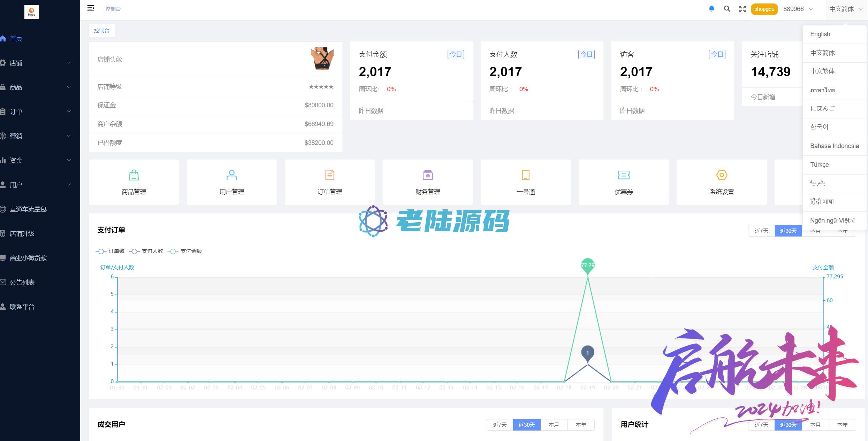Click the home icon beside 首页

click(3, 38)
